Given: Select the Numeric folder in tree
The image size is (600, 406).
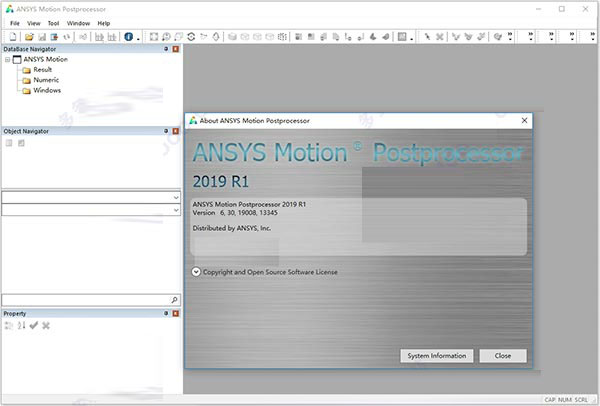Looking at the screenshot, I should tap(46, 80).
